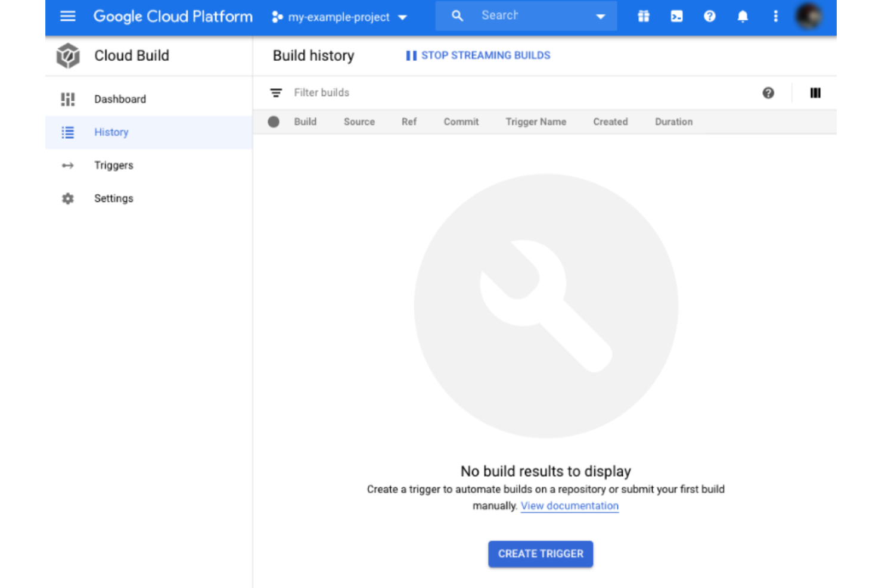Click the Trigger Name column header
The width and height of the screenshot is (882, 588).
(x=536, y=122)
